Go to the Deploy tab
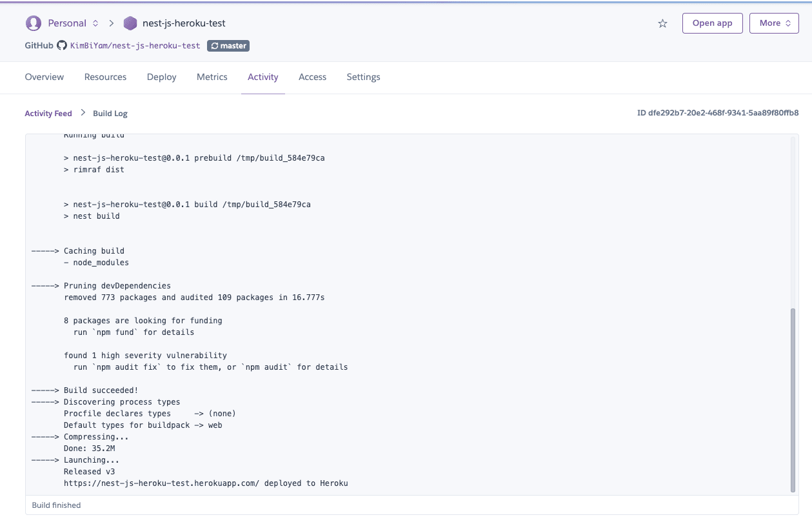 (161, 77)
